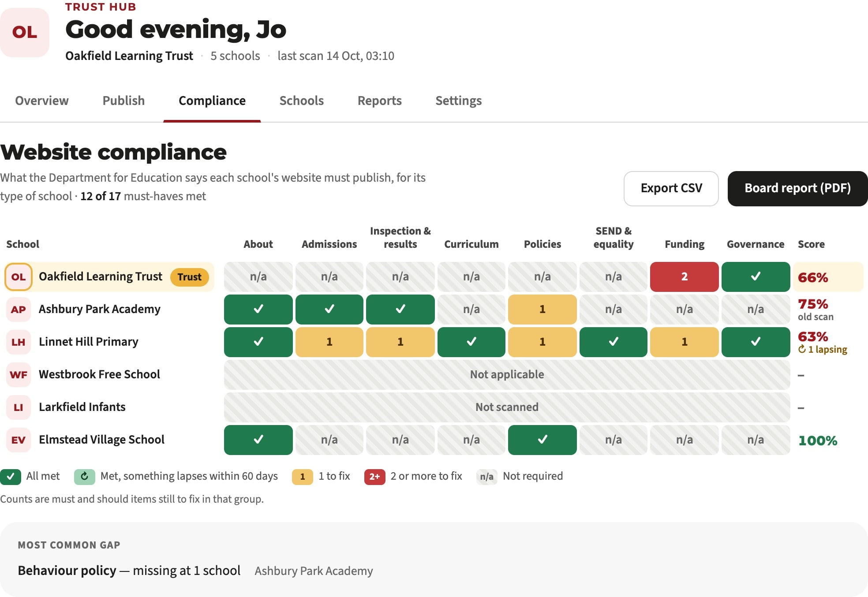
Task: Open Linnet Hill Primary school name
Action: click(89, 342)
